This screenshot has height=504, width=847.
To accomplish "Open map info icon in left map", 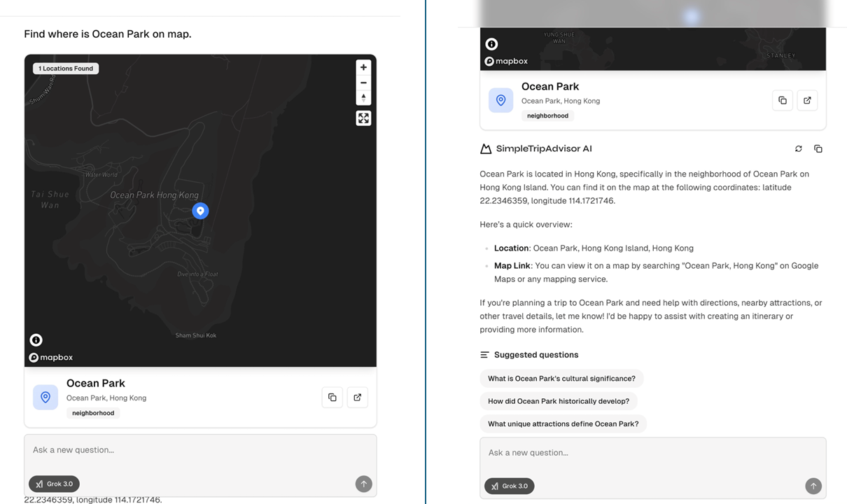I will [x=36, y=340].
